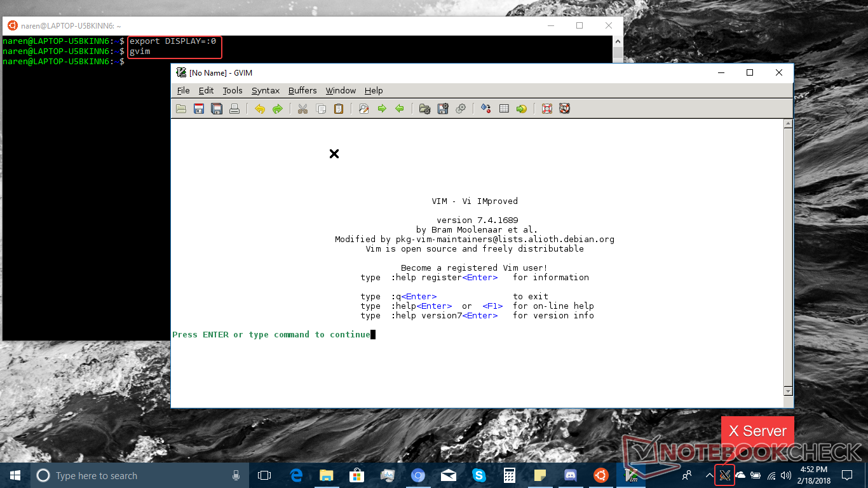Jump to tag under cursor icon
This screenshot has width=868, height=488.
pyautogui.click(x=522, y=109)
